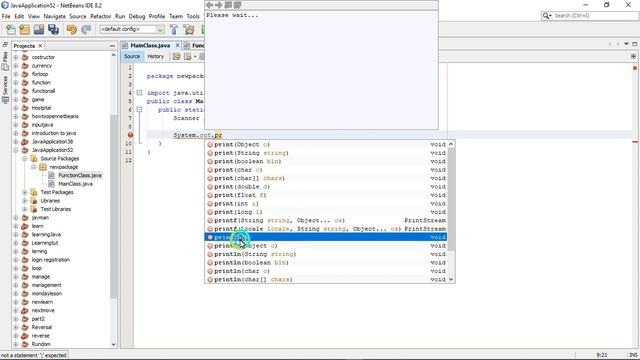Select the History view button

pyautogui.click(x=156, y=56)
